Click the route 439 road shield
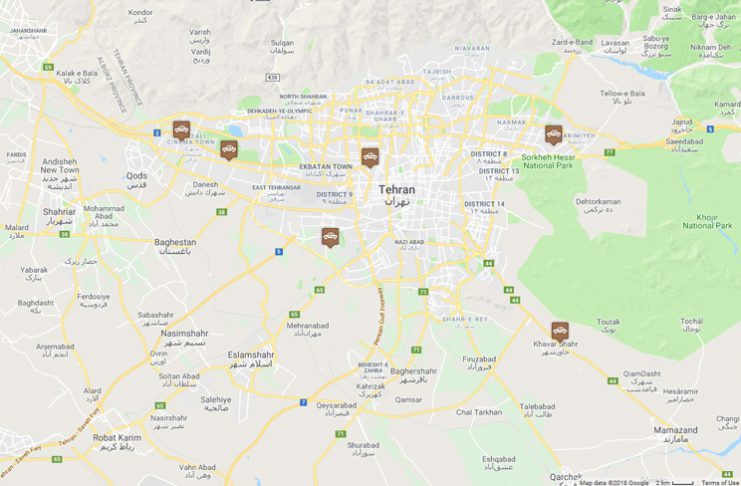741x486 pixels. (x=273, y=78)
